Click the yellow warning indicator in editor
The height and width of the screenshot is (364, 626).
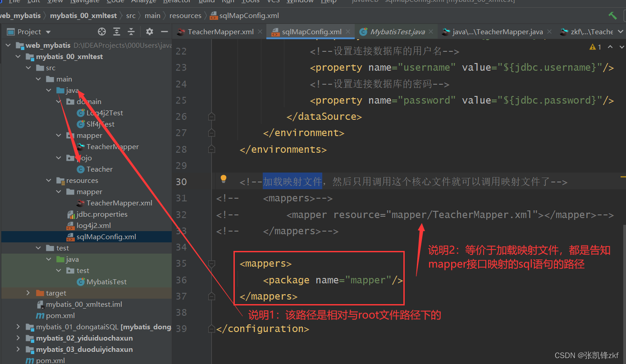click(595, 47)
